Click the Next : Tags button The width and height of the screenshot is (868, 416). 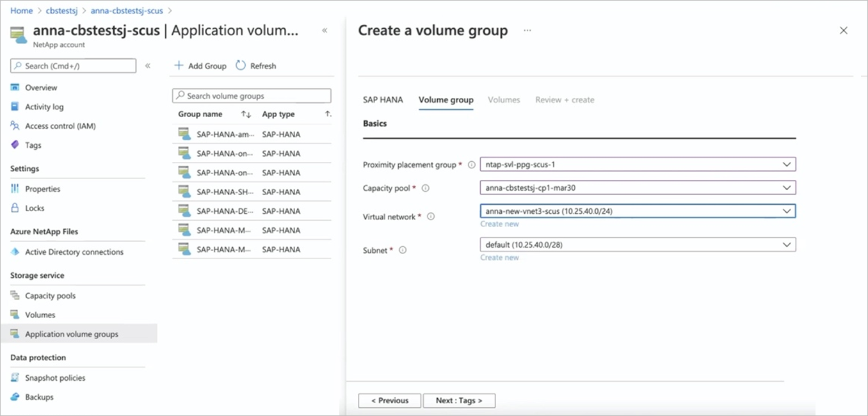(460, 401)
